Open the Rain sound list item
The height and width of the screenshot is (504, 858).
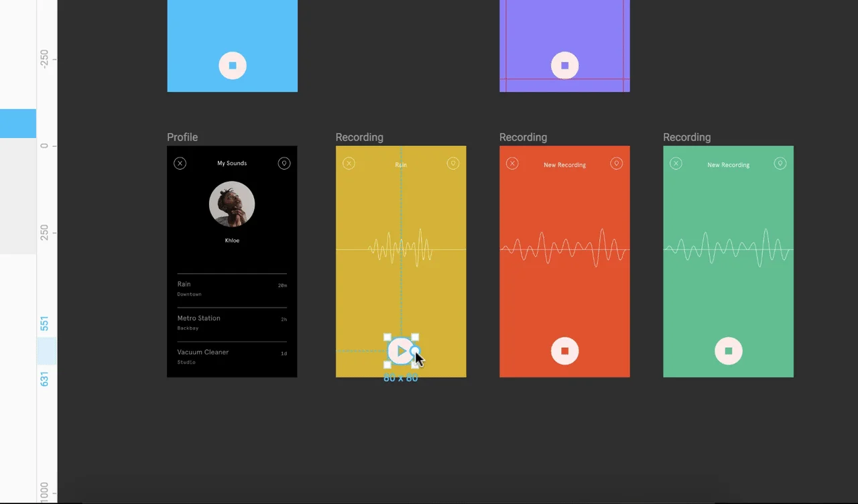coord(231,289)
